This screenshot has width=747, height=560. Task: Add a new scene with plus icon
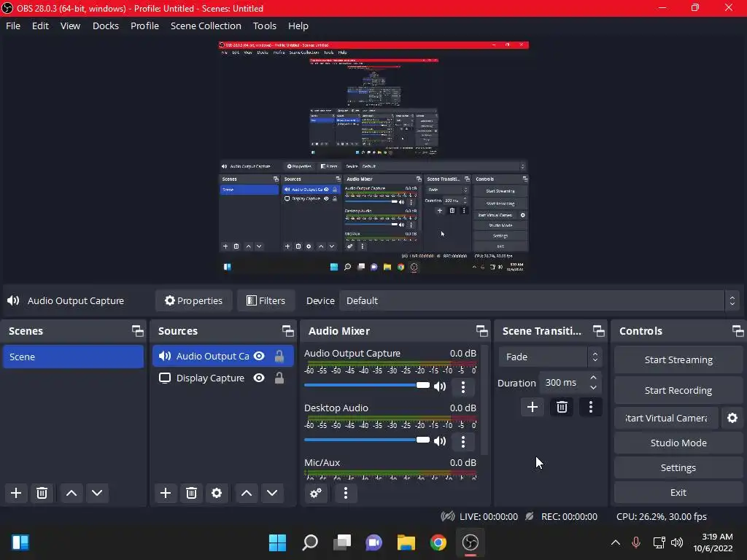click(x=16, y=493)
